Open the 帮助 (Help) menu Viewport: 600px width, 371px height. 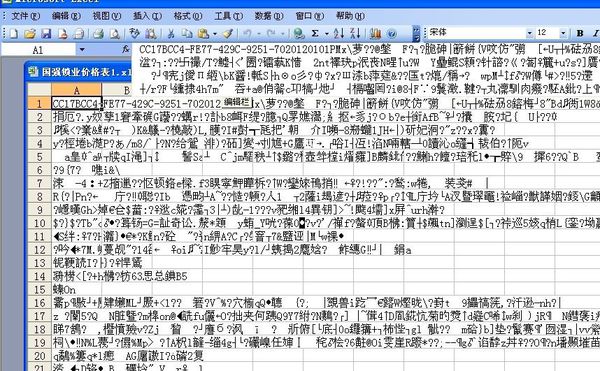350,16
